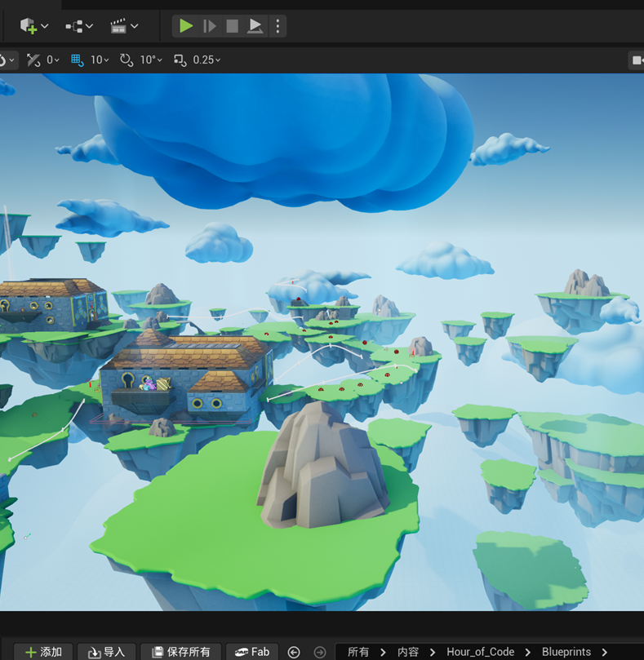Click the Skip/Advance frame icon
Screen dimensions: 644x660
(x=210, y=26)
